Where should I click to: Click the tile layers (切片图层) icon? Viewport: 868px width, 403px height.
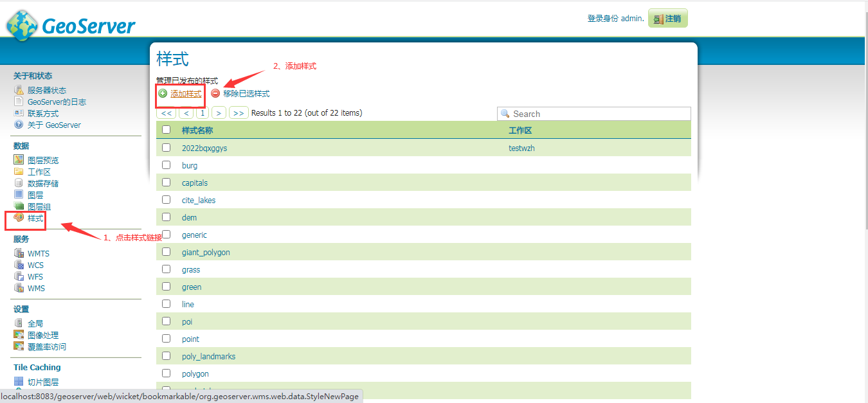(x=19, y=382)
